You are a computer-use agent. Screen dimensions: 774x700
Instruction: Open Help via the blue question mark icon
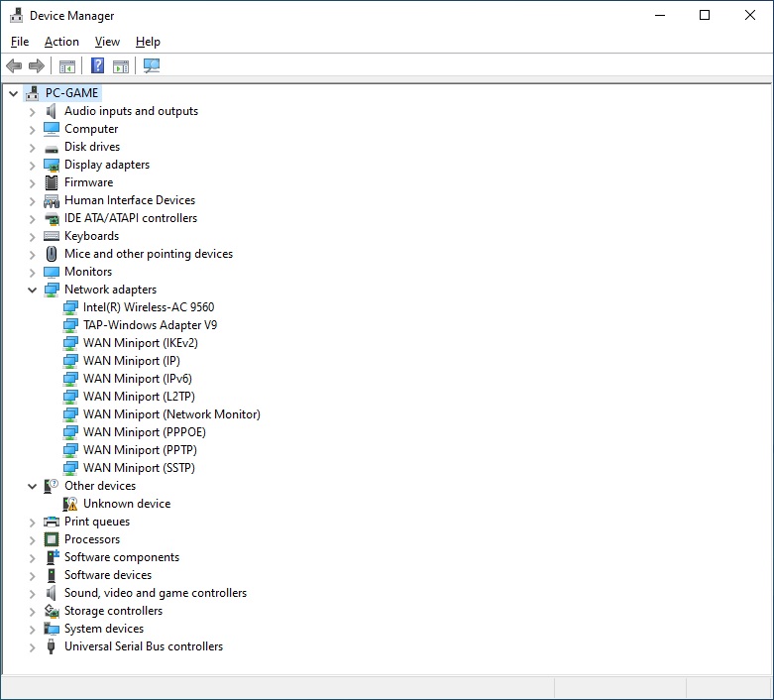[98, 65]
